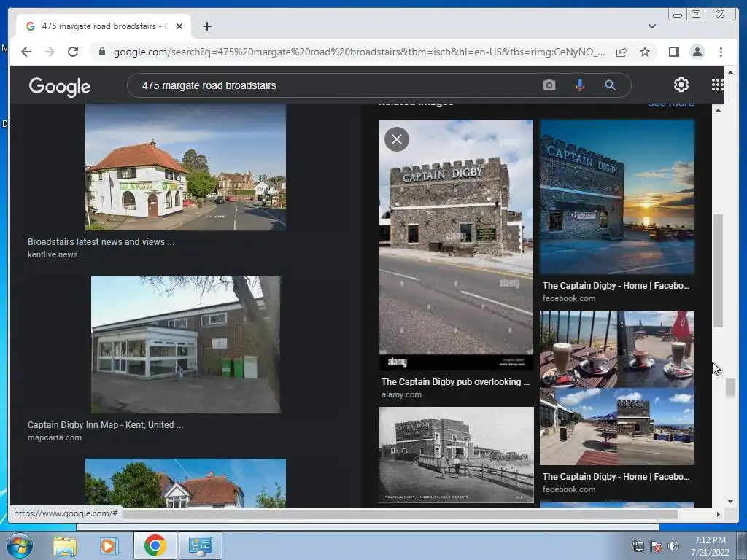This screenshot has height=560, width=747.
Task: Expand the tab search dropdown
Action: coord(651,26)
